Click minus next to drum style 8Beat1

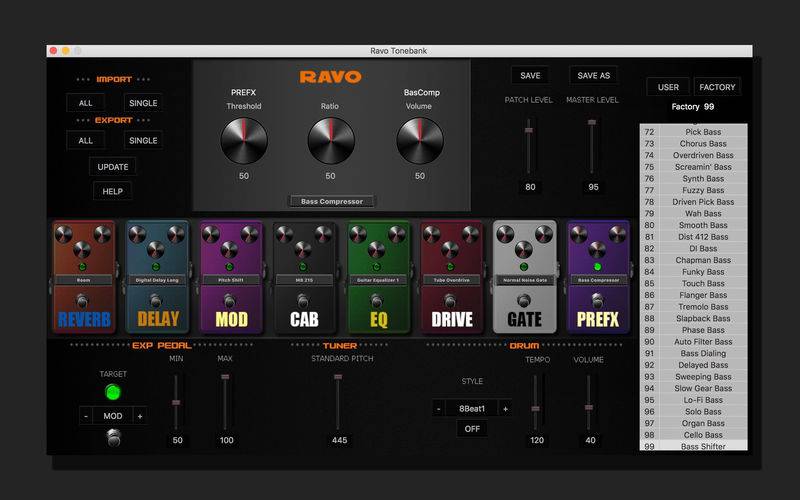[x=438, y=409]
